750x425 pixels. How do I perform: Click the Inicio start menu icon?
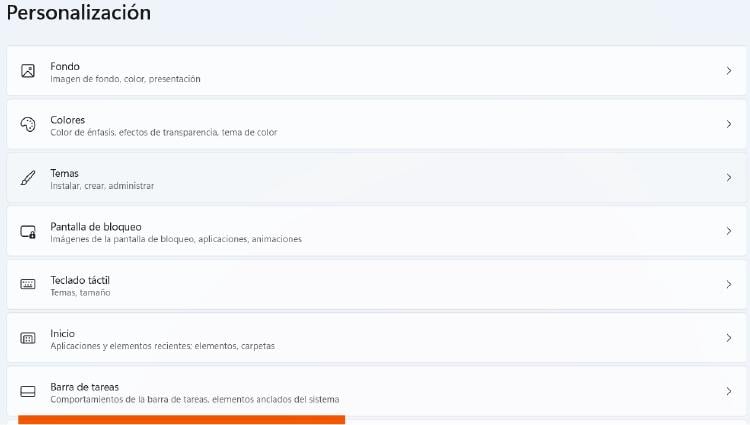pos(28,338)
